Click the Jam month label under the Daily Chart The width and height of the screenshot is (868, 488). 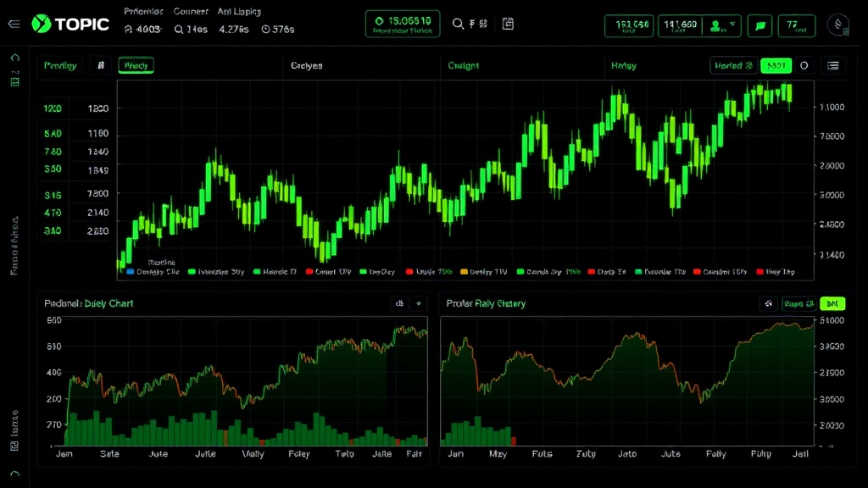(64, 454)
